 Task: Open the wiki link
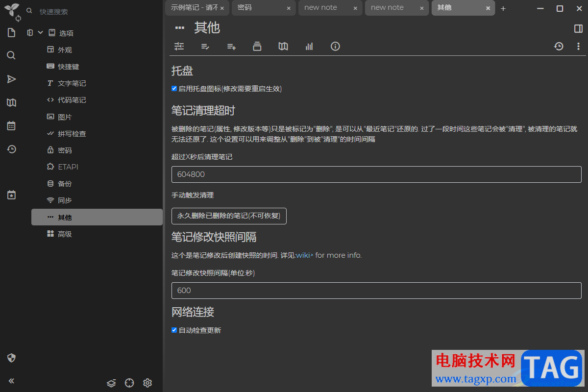point(303,255)
